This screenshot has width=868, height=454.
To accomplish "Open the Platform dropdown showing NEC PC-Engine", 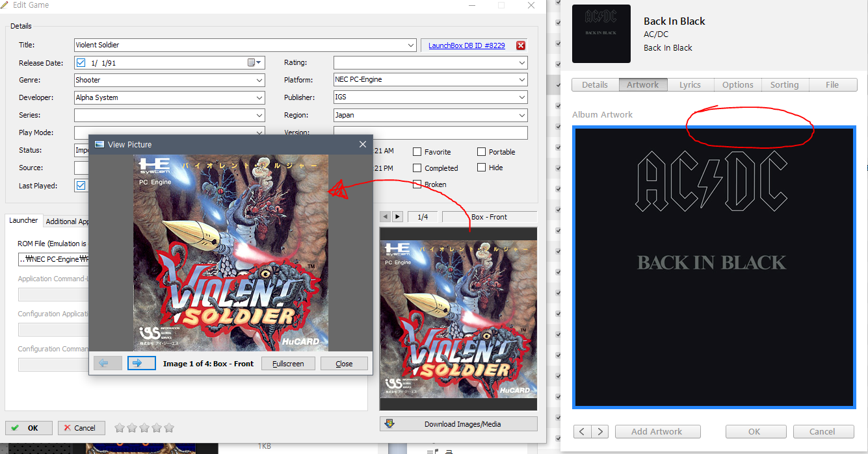I will [x=522, y=80].
